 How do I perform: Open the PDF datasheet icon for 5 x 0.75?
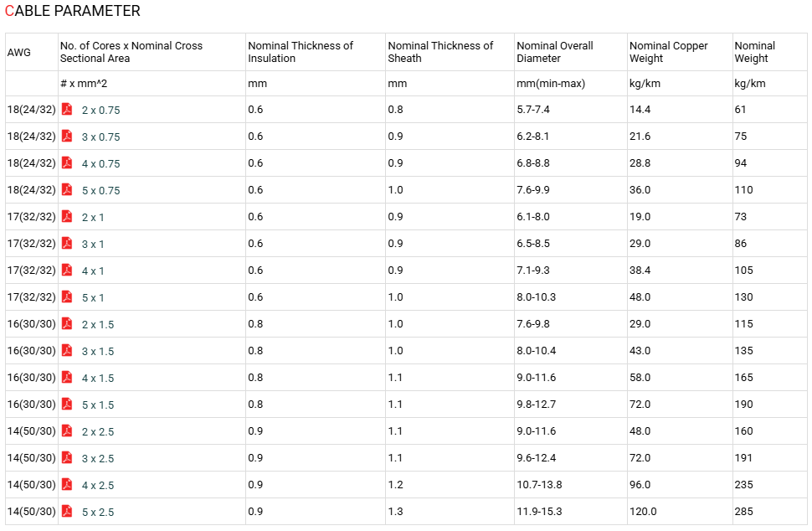[67, 189]
